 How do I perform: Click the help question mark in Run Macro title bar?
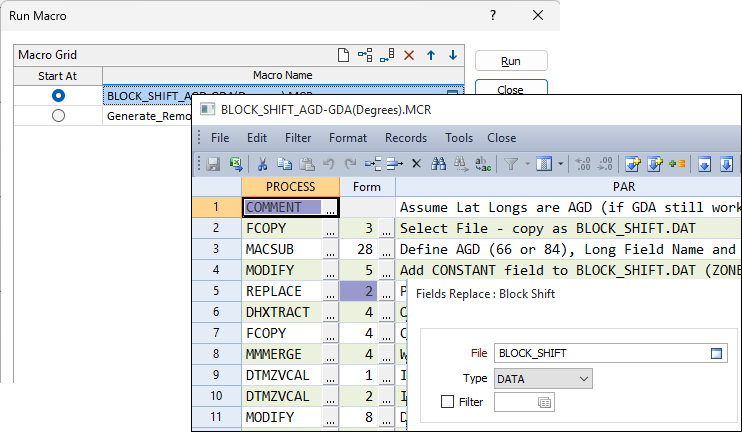493,16
